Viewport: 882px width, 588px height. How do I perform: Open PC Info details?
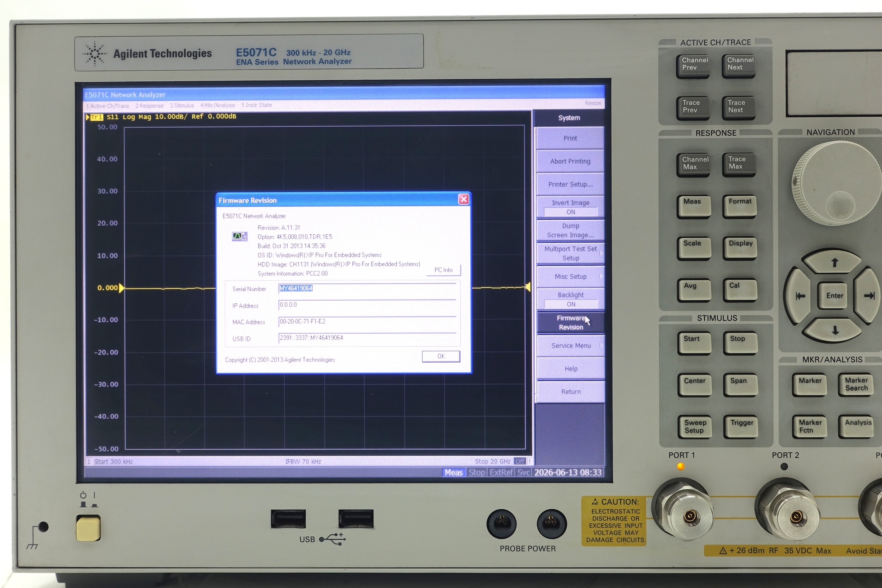[x=443, y=270]
